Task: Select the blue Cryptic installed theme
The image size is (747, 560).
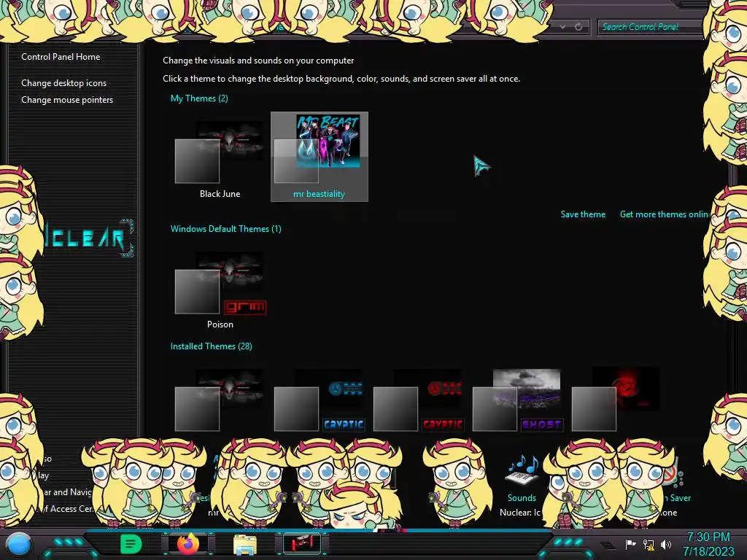Action: [320, 400]
